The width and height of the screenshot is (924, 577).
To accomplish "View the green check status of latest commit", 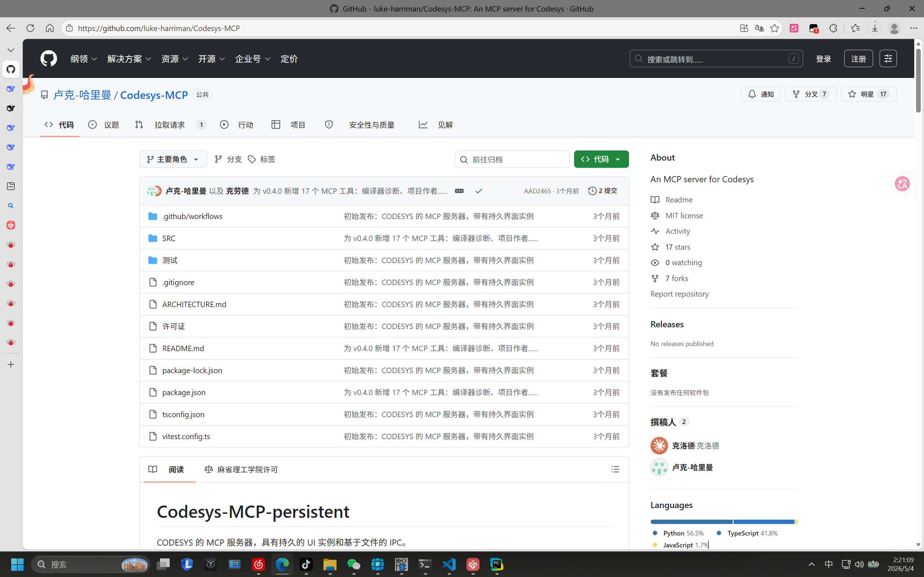I will click(479, 191).
